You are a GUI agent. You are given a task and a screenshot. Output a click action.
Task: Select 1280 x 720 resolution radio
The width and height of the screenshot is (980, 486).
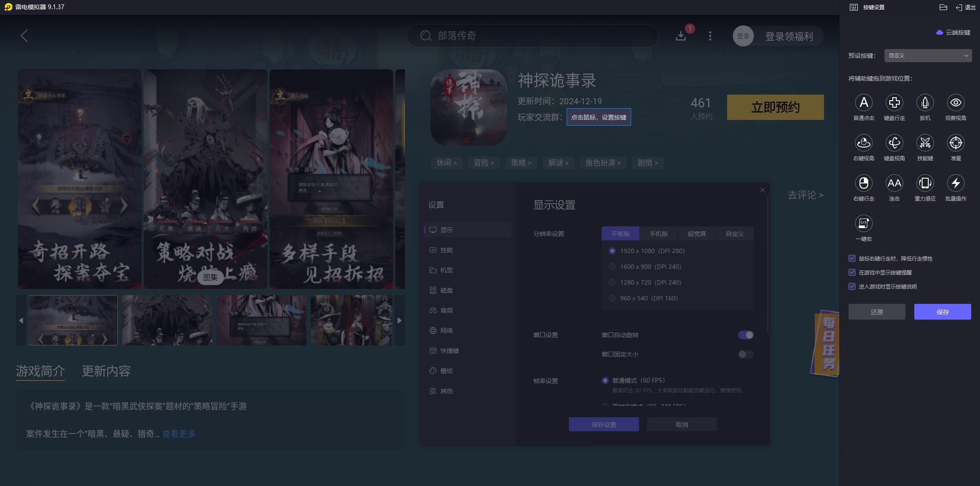[612, 282]
